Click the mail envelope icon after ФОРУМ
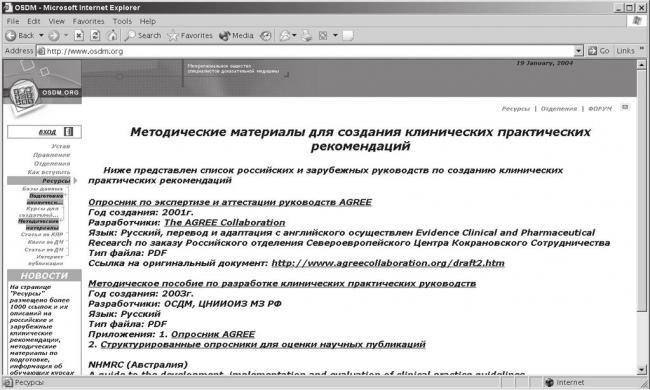The height and width of the screenshot is (390, 650). (625, 107)
